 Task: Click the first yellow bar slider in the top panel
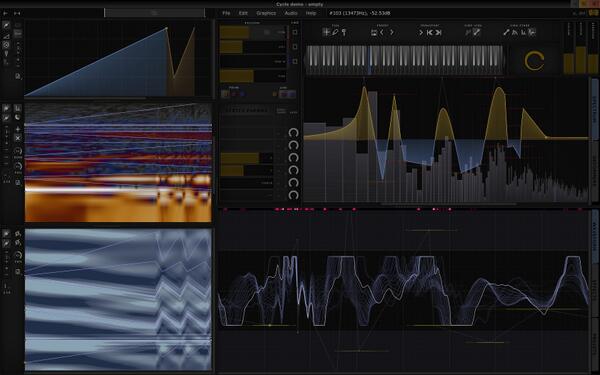[253, 32]
